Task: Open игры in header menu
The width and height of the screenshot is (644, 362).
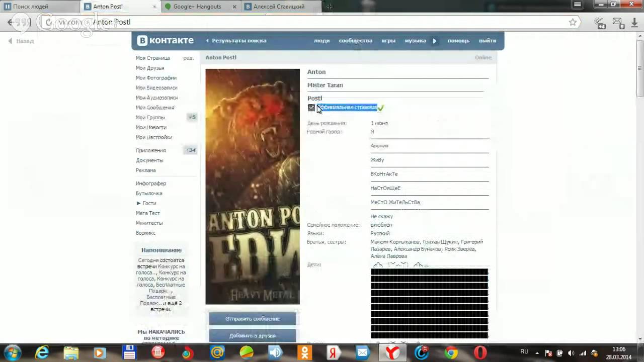Action: coord(388,41)
